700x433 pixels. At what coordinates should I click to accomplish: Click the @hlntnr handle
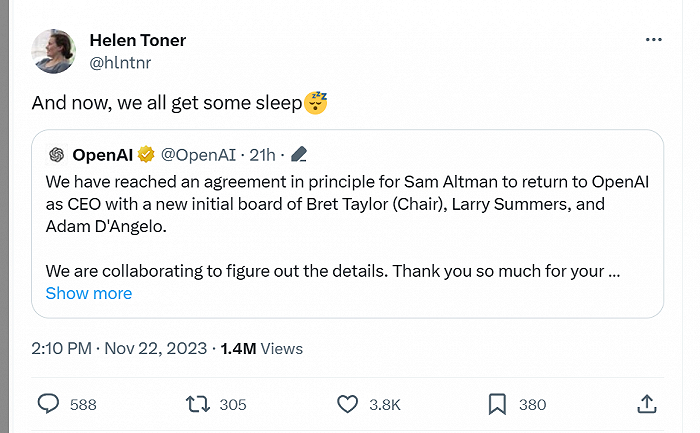pos(122,62)
